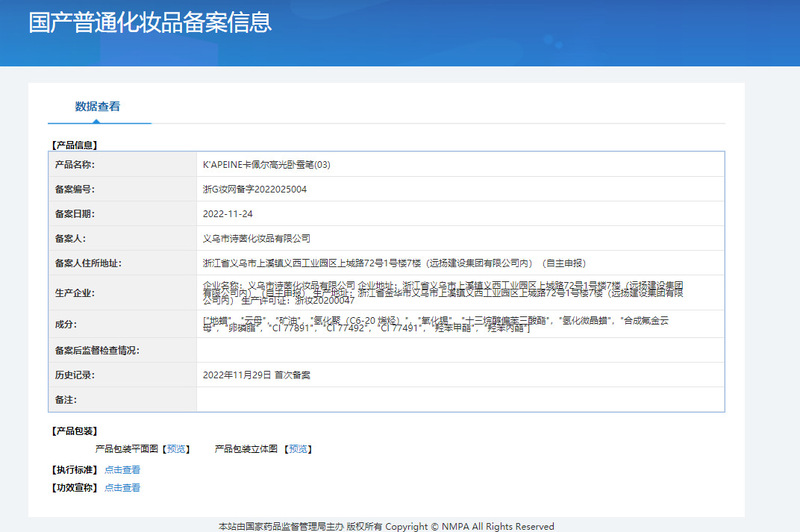Select product name K'APEINE卡佩尔高光卧蚕笔(03)

(266, 165)
